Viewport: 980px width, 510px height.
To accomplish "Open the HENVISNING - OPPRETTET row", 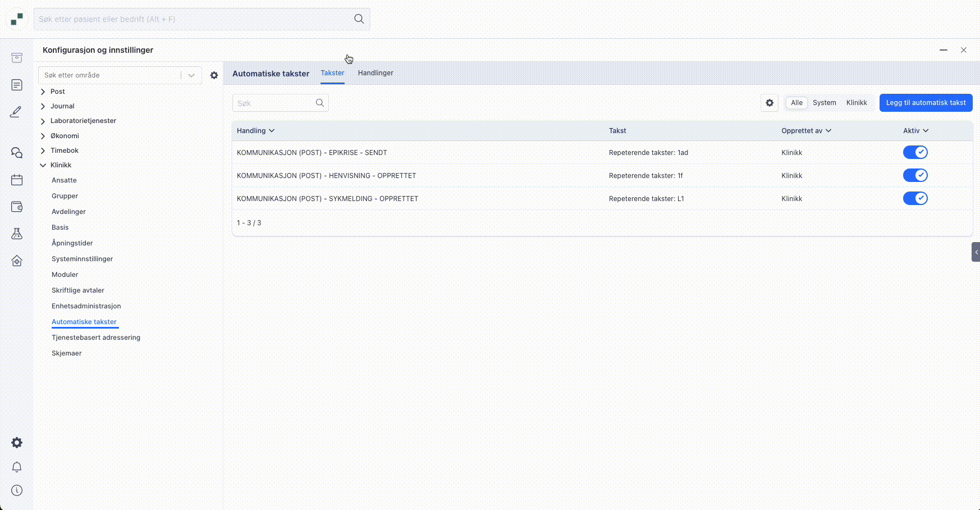I will 602,175.
